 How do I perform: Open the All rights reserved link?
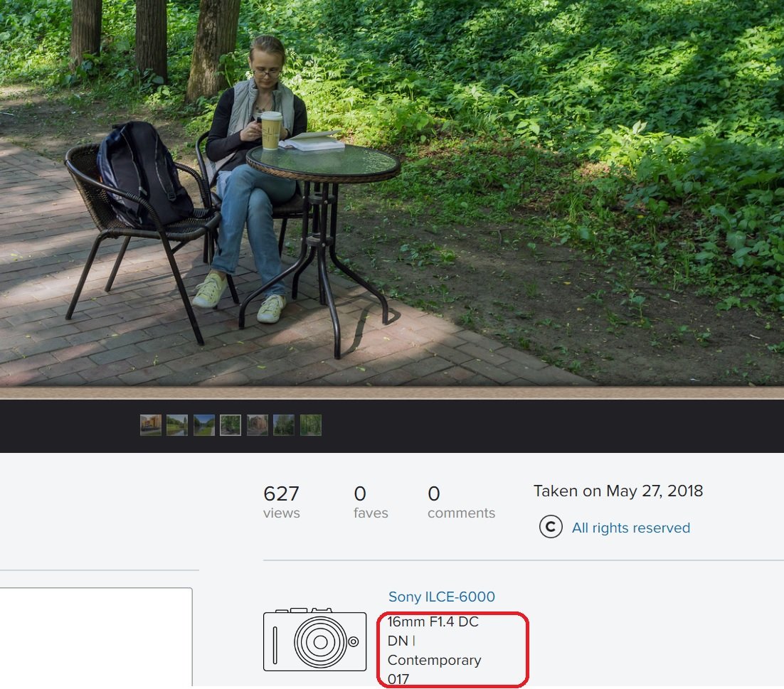point(630,528)
